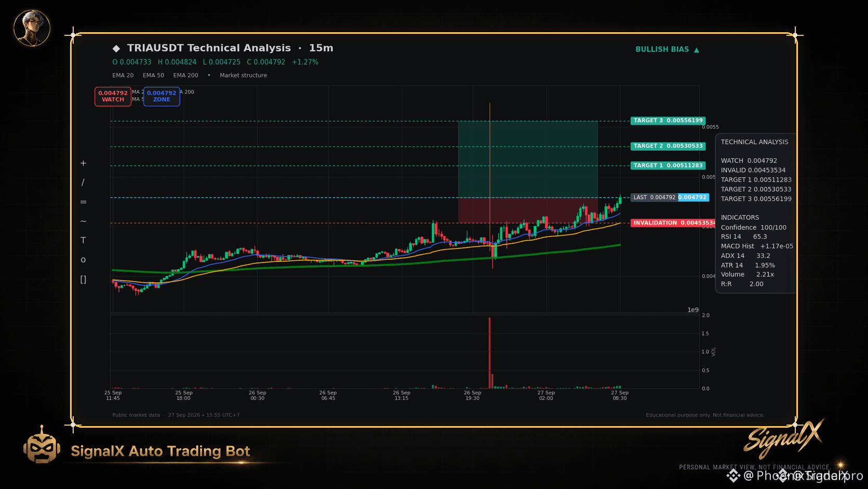Select the TARGET 1 price label
This screenshot has width=868, height=489.
click(668, 166)
